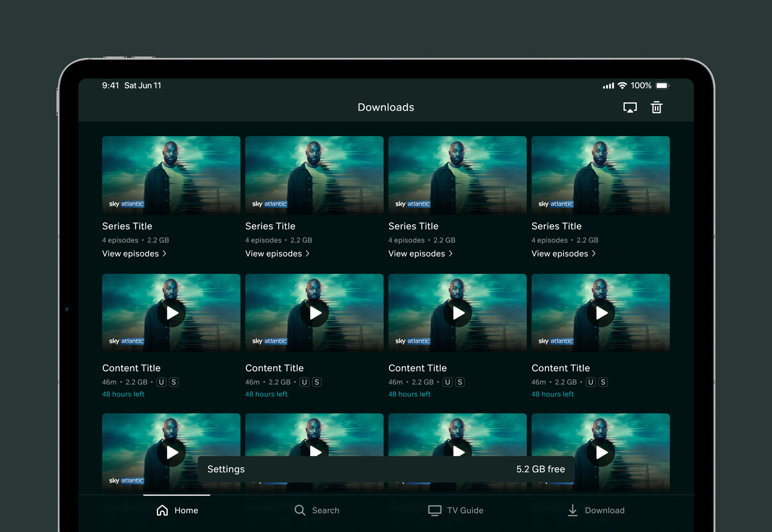Tap S subtitle badge on second Content Title
Viewport: 772px width, 532px height.
coord(317,382)
